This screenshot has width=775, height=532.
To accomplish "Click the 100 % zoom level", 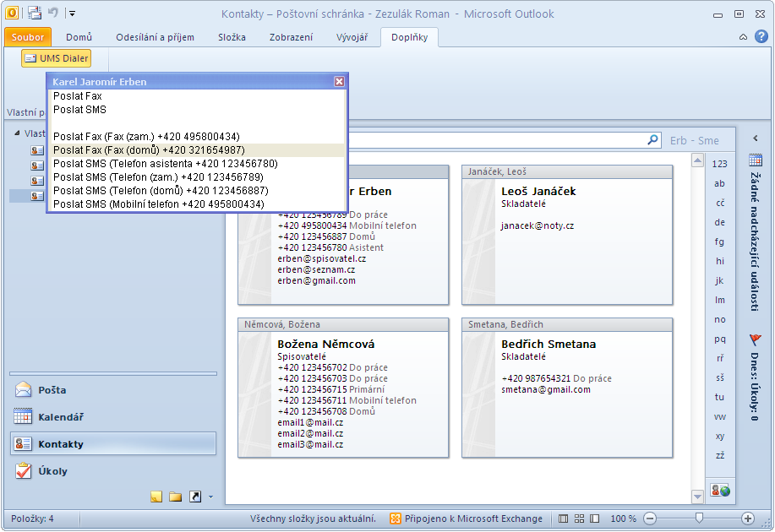I will tap(623, 518).
